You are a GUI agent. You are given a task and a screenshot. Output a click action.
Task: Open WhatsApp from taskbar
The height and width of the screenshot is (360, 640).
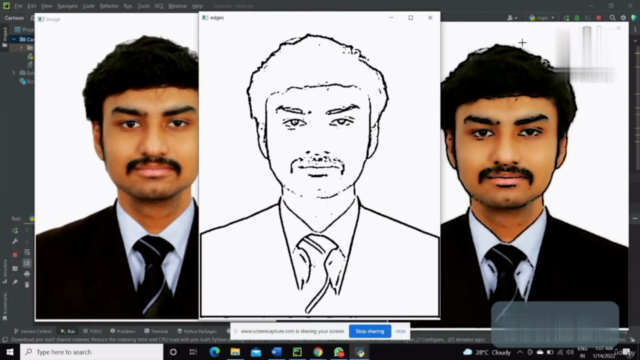pyautogui.click(x=339, y=352)
